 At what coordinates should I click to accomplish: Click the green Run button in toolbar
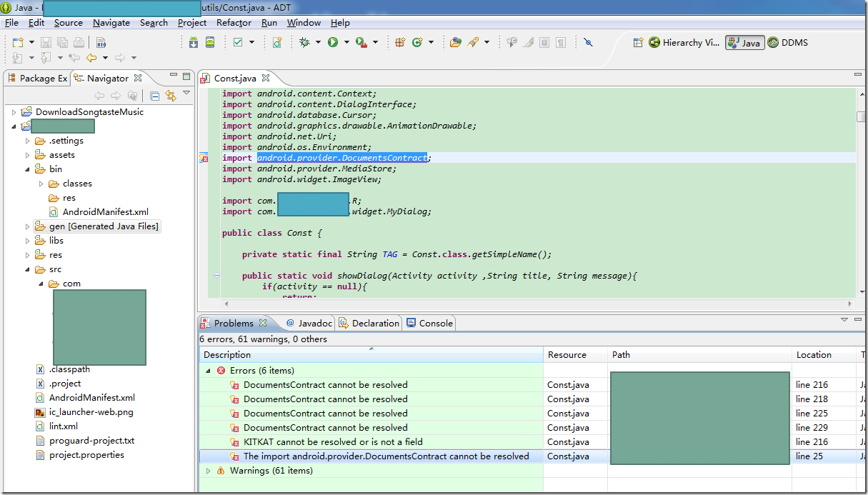point(333,43)
